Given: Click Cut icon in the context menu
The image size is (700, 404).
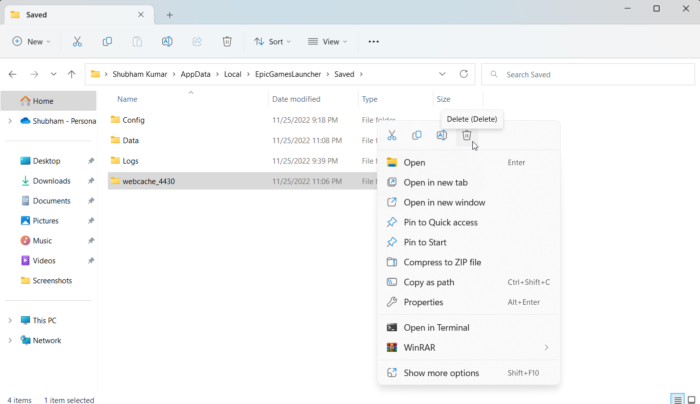Looking at the screenshot, I should [x=392, y=135].
